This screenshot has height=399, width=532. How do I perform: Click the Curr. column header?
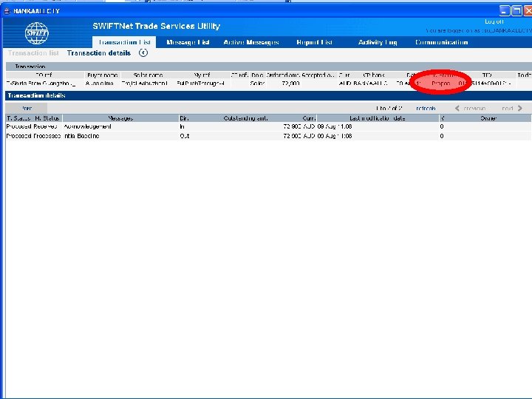point(309,118)
